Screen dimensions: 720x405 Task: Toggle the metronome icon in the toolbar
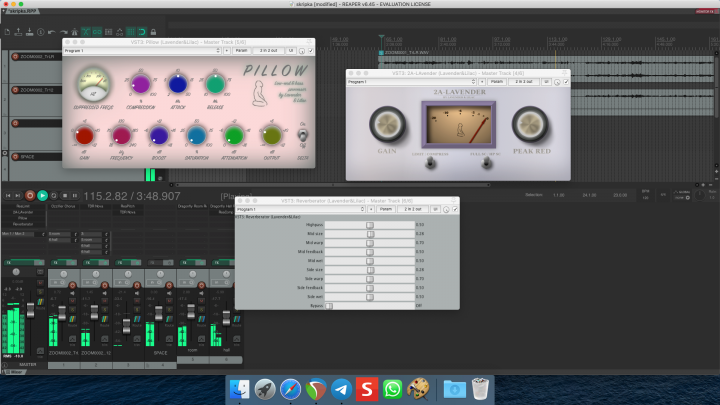pos(74,32)
